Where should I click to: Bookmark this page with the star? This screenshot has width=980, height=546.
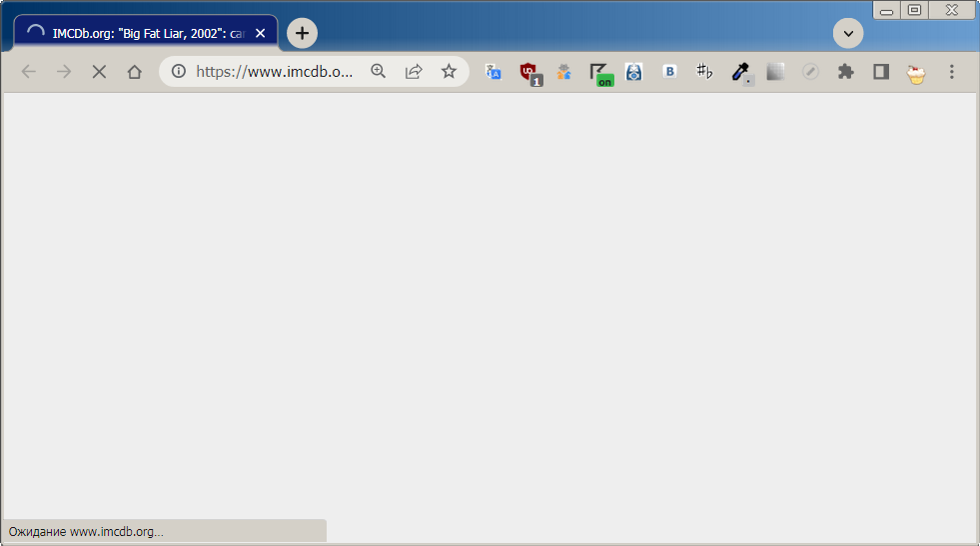coord(449,71)
